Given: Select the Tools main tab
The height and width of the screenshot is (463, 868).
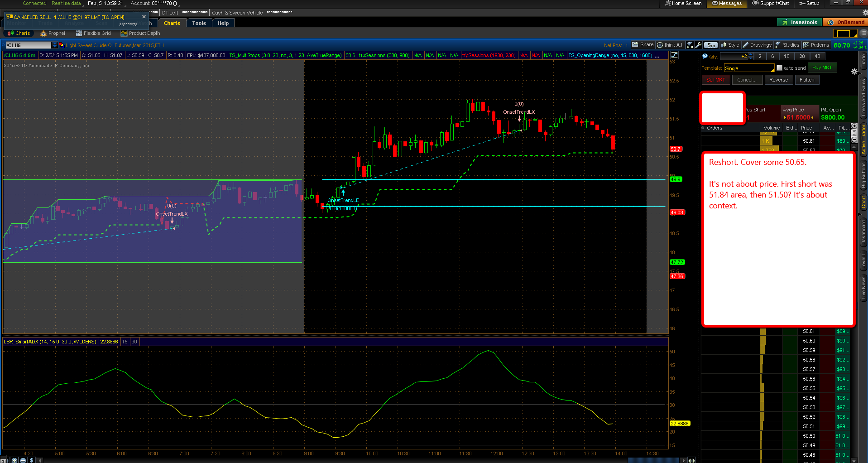Looking at the screenshot, I should click(x=199, y=23).
